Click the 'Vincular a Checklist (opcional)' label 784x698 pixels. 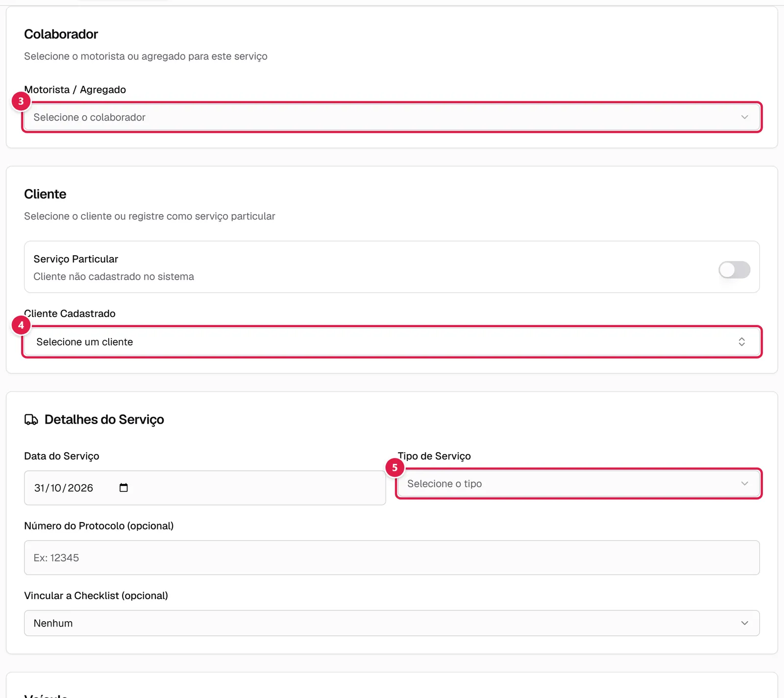pos(96,596)
